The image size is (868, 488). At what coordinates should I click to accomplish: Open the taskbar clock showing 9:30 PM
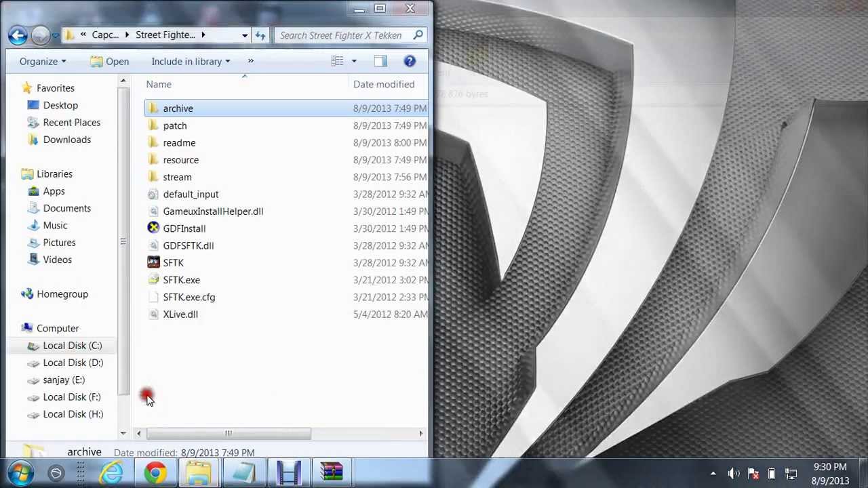pyautogui.click(x=830, y=474)
